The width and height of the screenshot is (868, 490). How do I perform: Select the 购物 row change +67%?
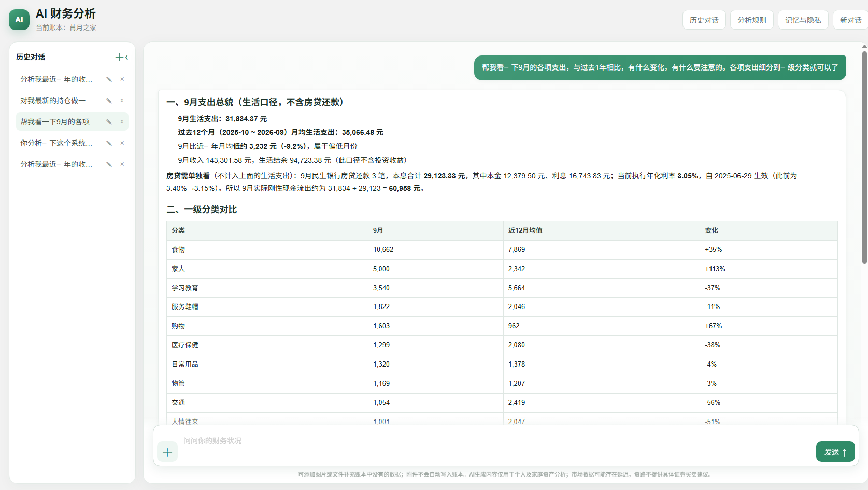pyautogui.click(x=768, y=326)
